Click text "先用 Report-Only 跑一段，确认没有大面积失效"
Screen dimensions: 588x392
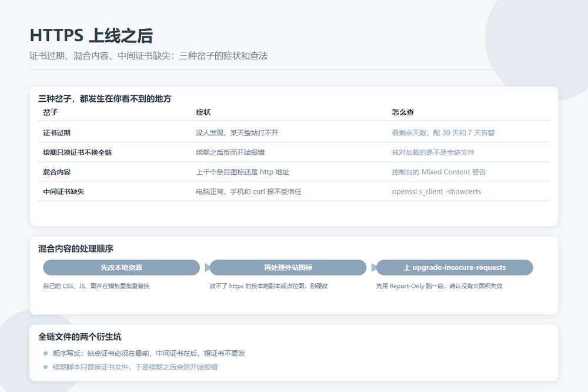coord(439,286)
